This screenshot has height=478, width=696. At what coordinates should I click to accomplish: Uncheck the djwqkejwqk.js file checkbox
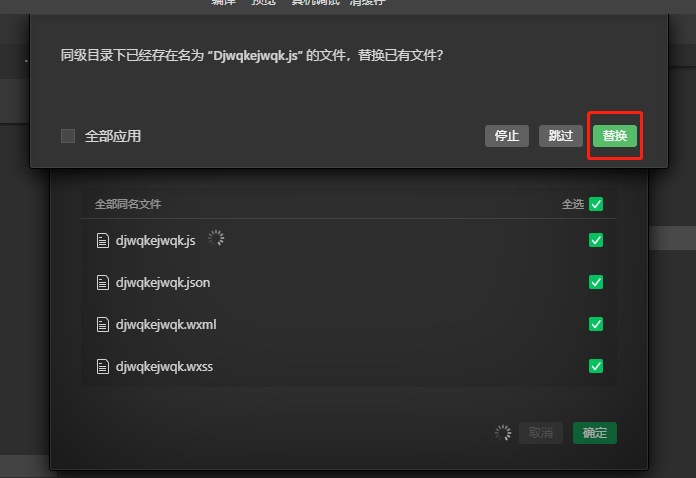coord(596,240)
